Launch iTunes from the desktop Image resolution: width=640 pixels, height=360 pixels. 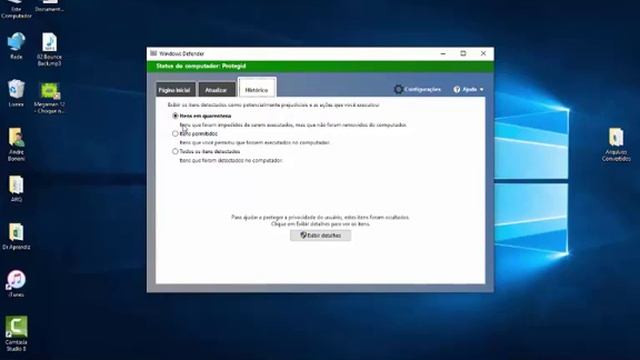(16, 280)
